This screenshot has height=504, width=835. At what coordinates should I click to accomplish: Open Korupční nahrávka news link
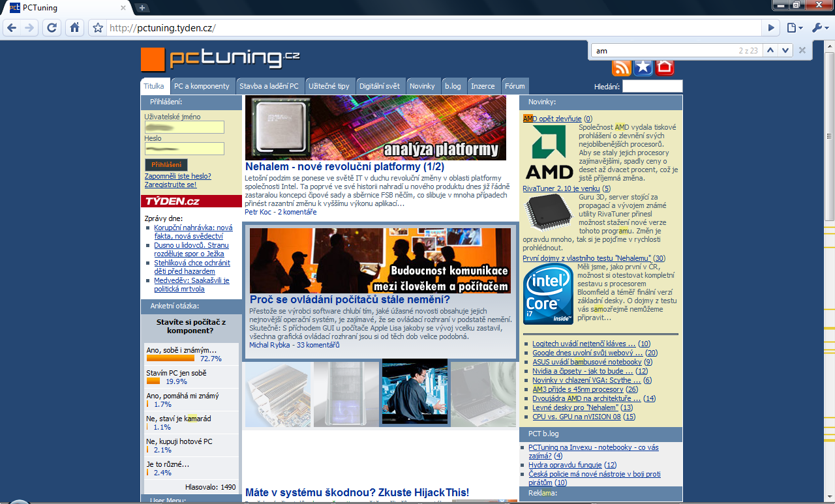[x=193, y=232]
